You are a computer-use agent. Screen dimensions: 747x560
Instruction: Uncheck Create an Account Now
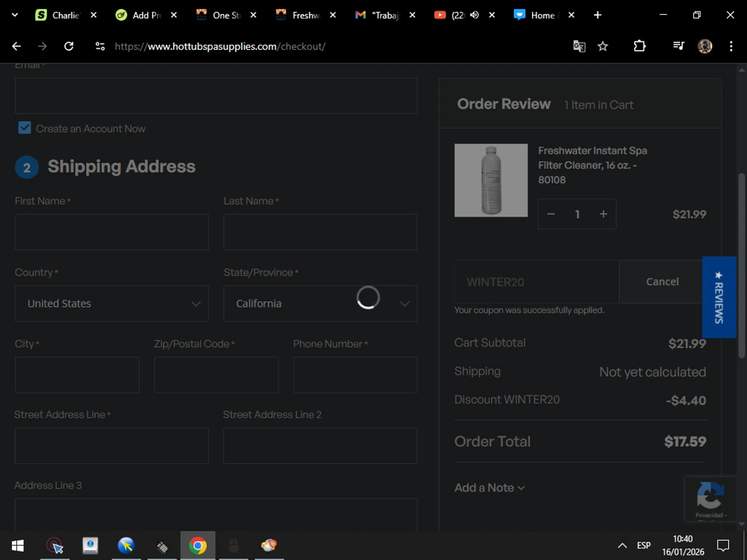[24, 128]
